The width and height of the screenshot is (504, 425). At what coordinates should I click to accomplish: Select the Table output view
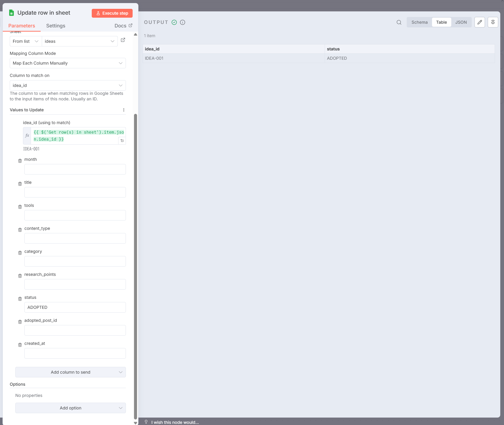click(x=441, y=22)
